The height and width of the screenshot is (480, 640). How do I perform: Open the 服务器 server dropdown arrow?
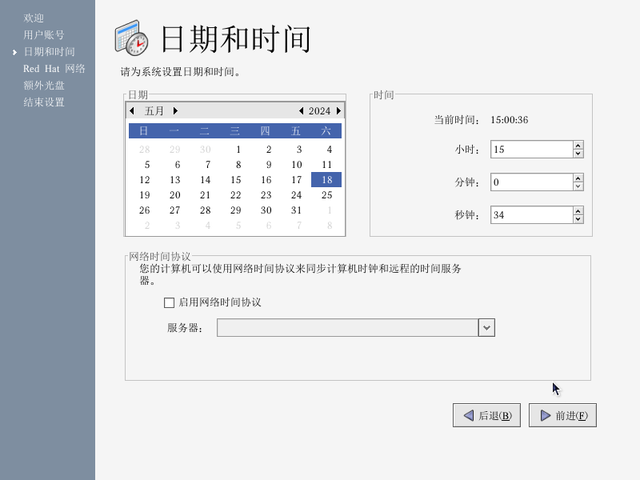tap(486, 328)
